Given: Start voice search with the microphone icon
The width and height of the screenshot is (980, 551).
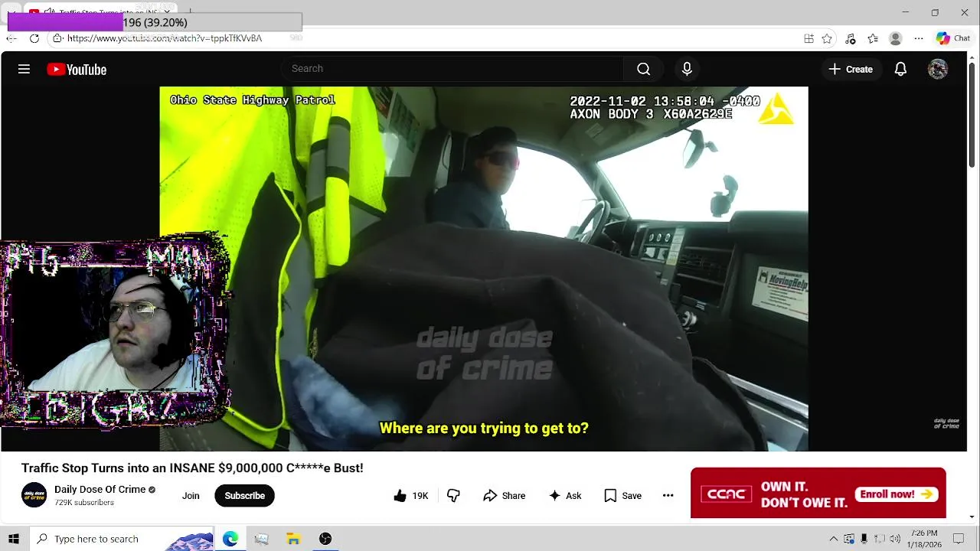Looking at the screenshot, I should click(687, 69).
